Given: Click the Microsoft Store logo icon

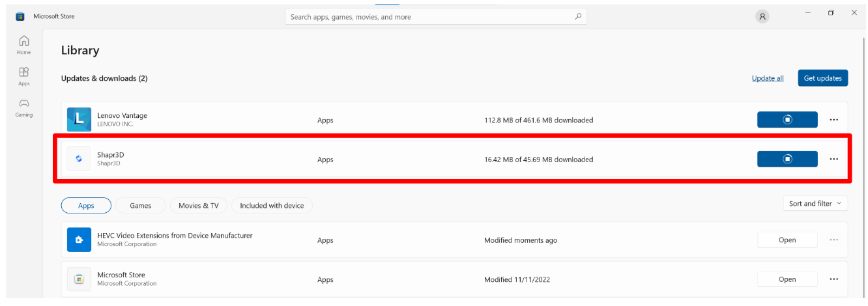Looking at the screenshot, I should click(20, 16).
